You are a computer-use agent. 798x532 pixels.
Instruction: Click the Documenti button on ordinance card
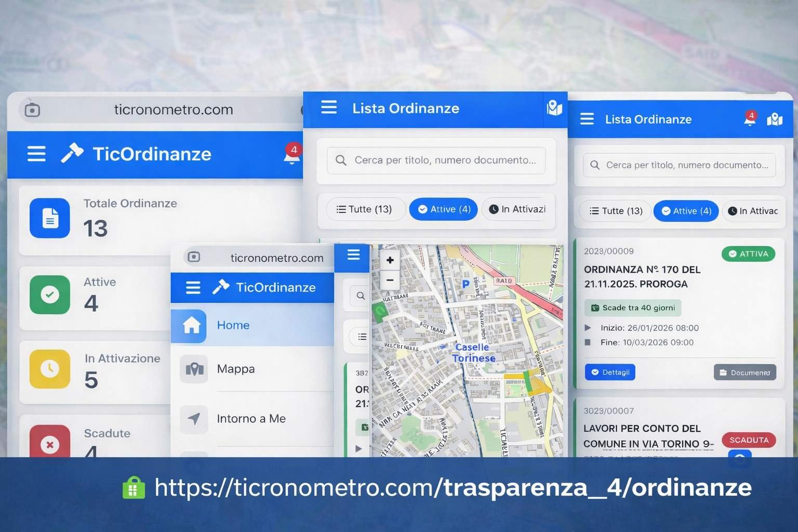coord(744,373)
